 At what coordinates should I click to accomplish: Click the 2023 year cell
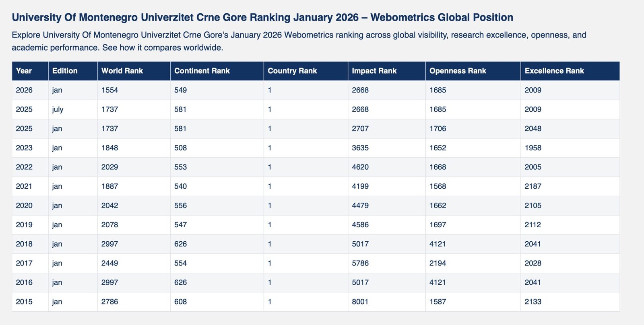coord(24,148)
